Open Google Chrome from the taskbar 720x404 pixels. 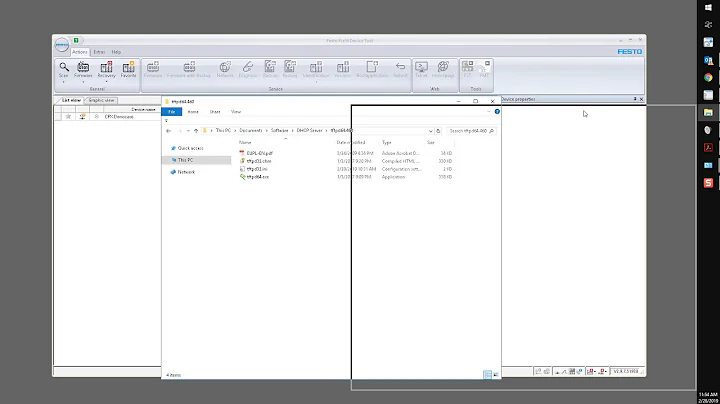click(709, 78)
